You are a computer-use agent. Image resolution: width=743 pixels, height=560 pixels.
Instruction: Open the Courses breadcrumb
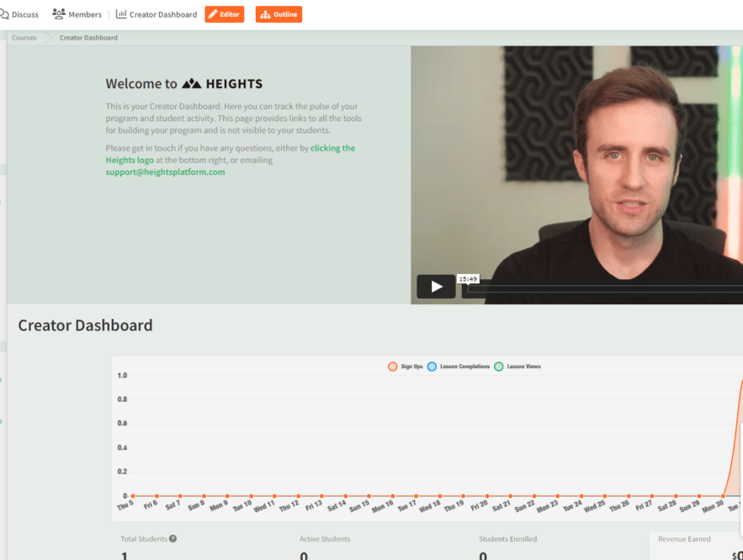pos(24,37)
